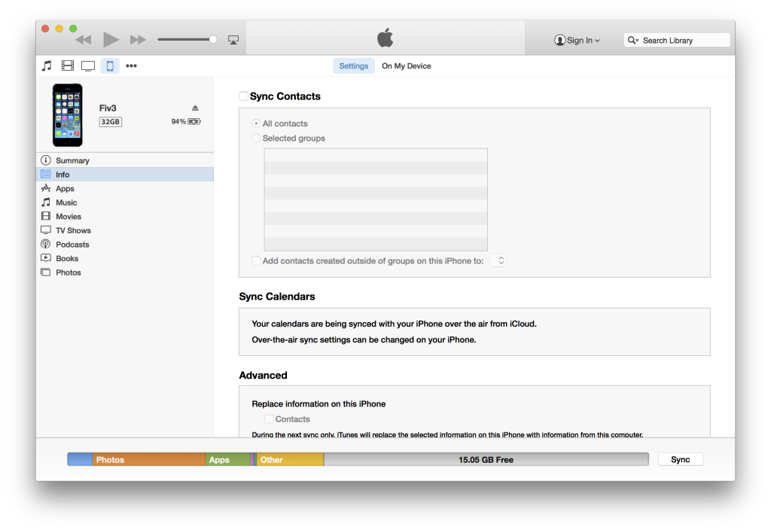Toggle Add contacts created outside of groups checkbox
771x532 pixels.
click(x=256, y=260)
